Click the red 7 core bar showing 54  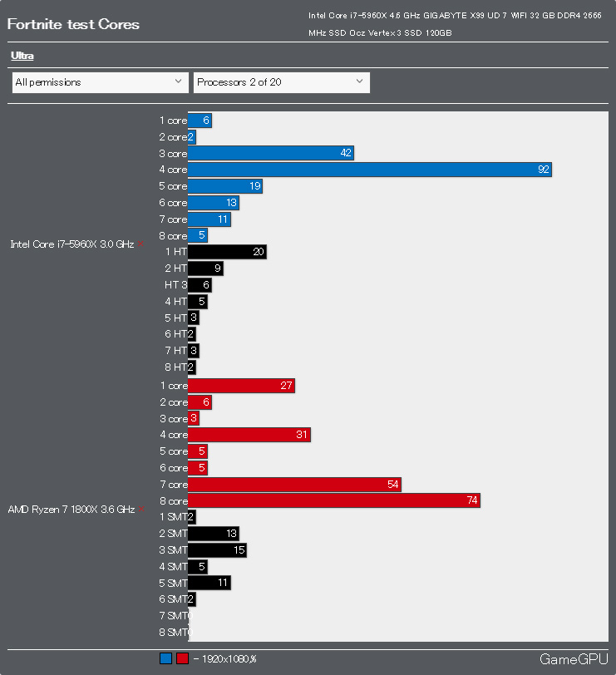(x=294, y=485)
